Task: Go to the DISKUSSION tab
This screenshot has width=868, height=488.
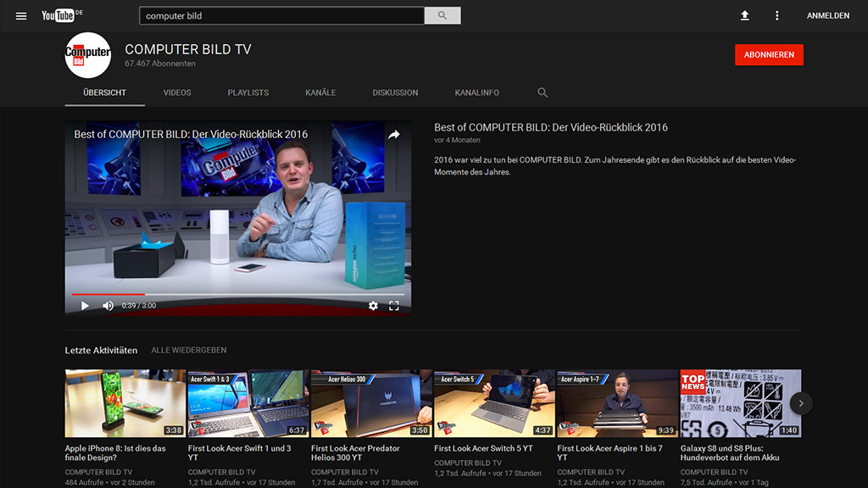Action: point(395,92)
